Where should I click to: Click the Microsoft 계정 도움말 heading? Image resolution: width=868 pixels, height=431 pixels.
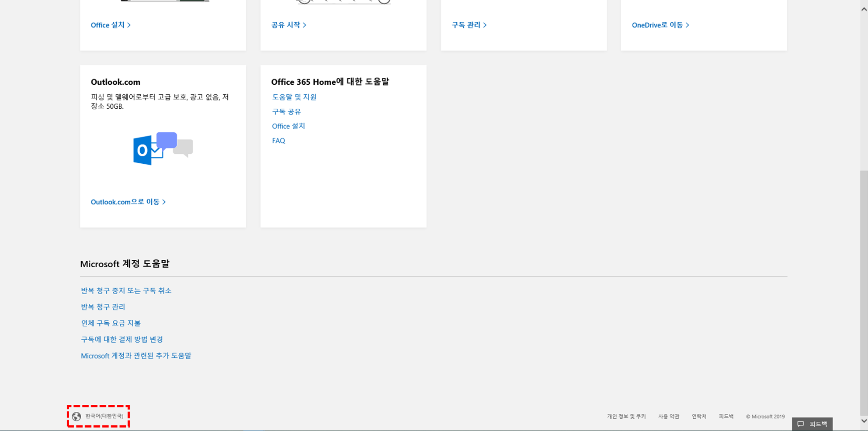click(x=125, y=264)
